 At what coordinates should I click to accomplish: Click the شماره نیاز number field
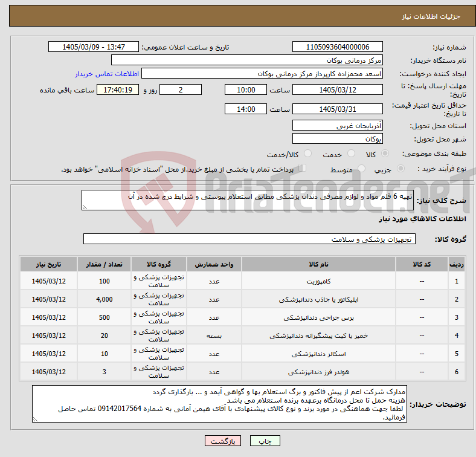[337, 47]
